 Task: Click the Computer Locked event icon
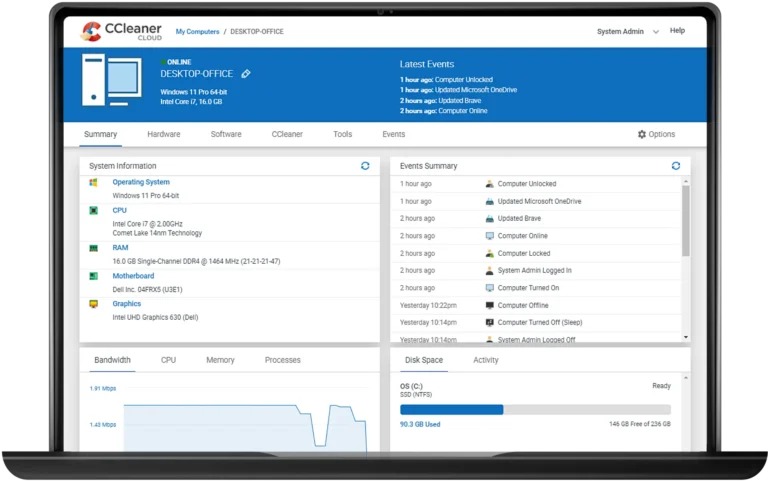(489, 253)
